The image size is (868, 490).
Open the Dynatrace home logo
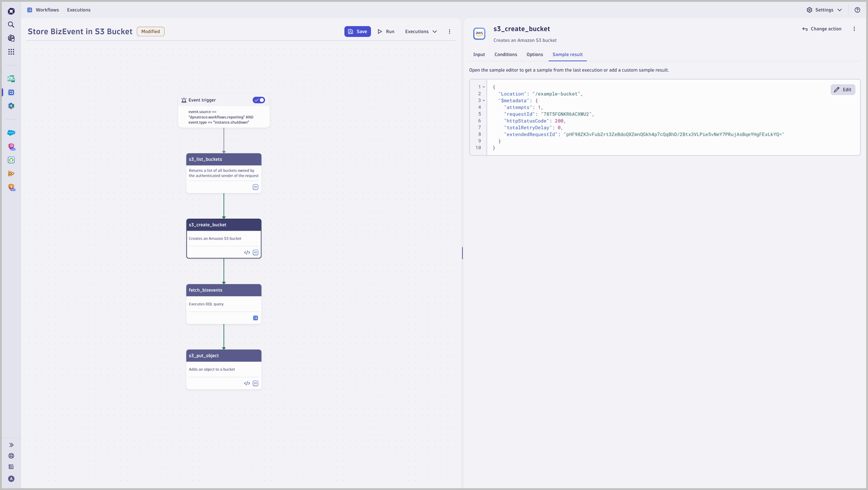point(11,11)
